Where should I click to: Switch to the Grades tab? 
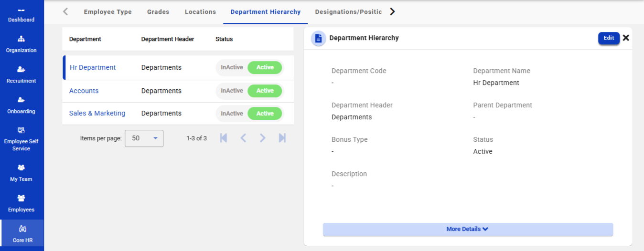(x=158, y=12)
